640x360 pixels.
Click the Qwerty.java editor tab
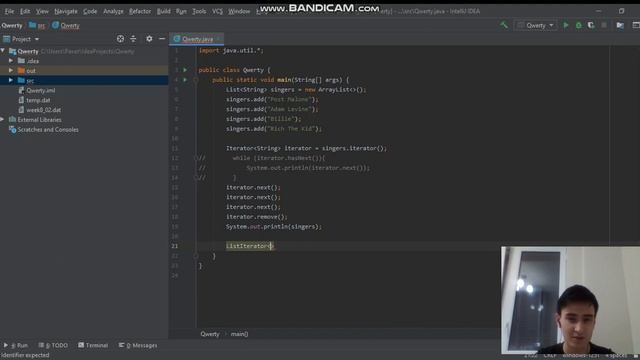coord(197,39)
